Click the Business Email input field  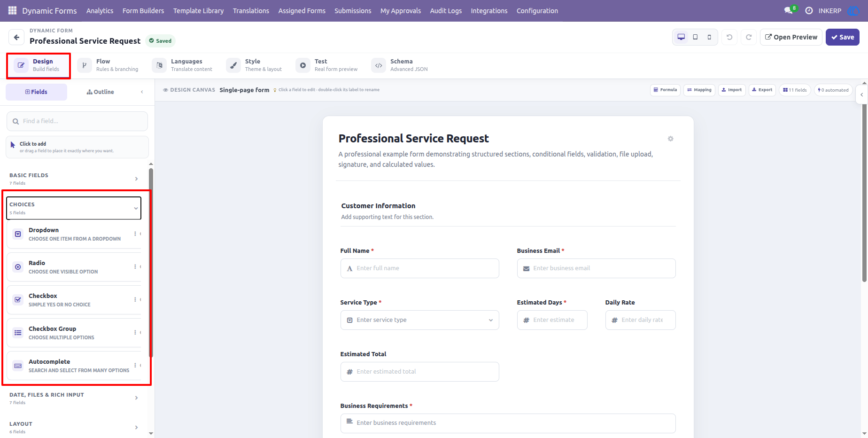pos(596,268)
